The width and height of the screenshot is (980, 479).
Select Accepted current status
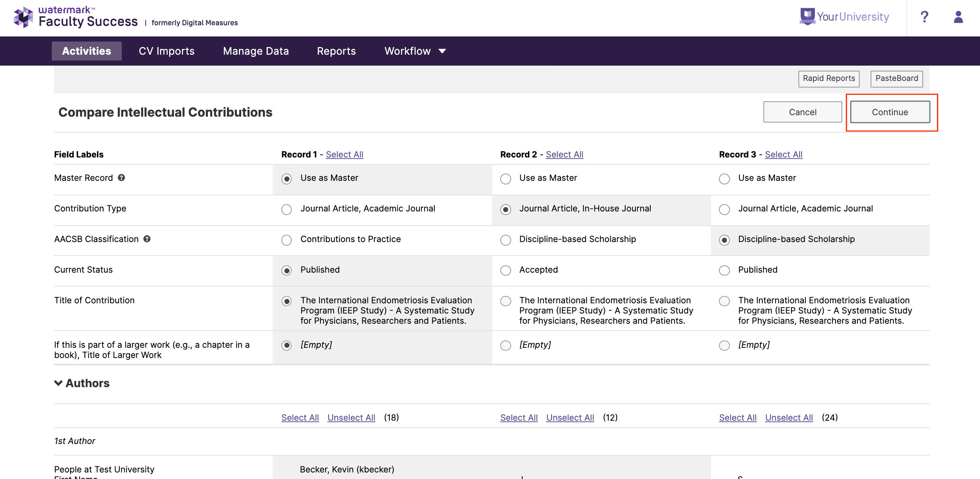pyautogui.click(x=505, y=270)
